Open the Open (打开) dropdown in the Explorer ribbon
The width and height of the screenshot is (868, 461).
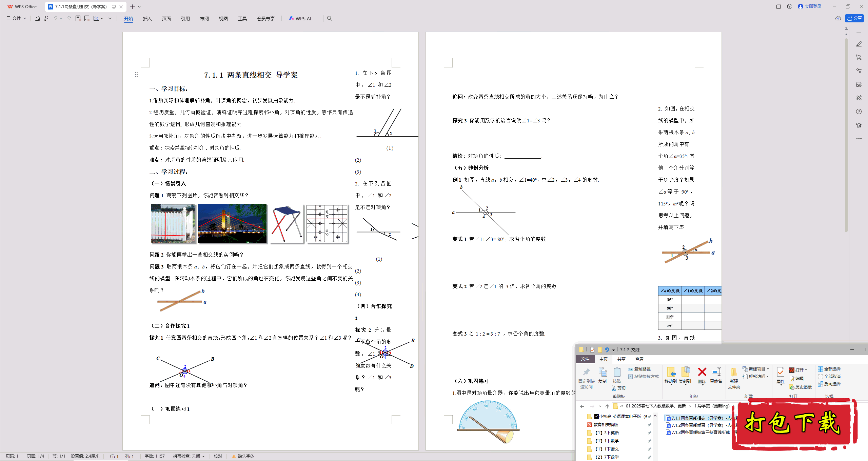tap(806, 370)
